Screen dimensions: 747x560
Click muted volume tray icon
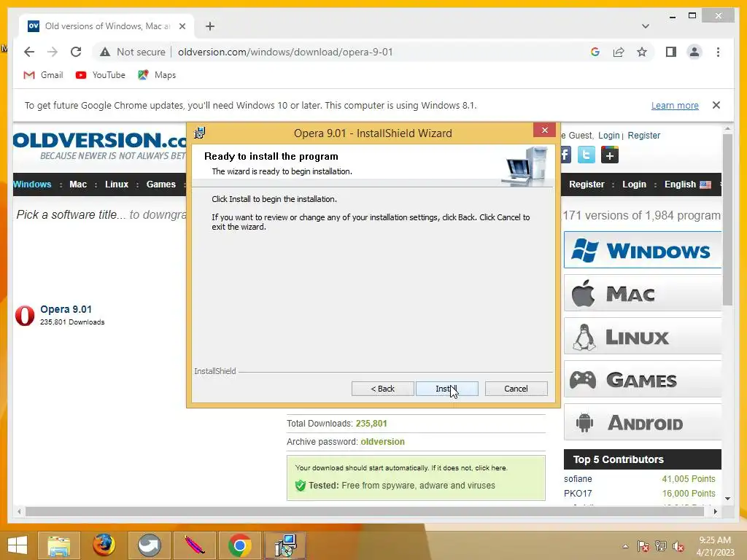pos(678,546)
